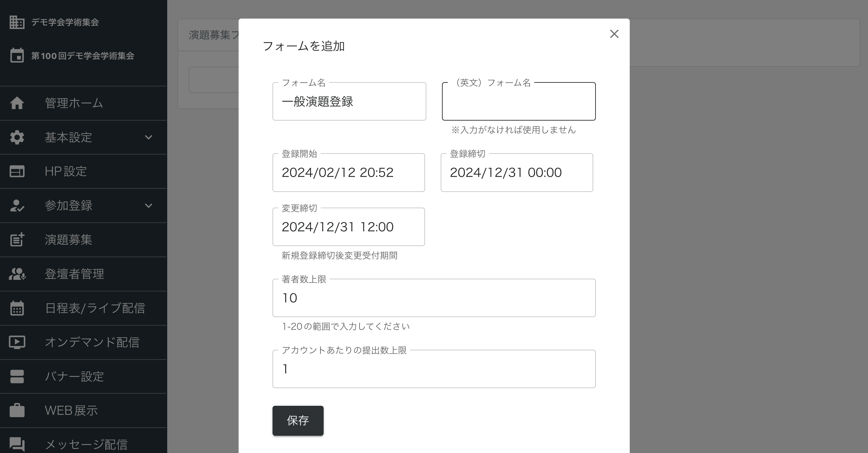Click the 演題募集 note-add icon
This screenshot has height=453, width=868.
(17, 240)
